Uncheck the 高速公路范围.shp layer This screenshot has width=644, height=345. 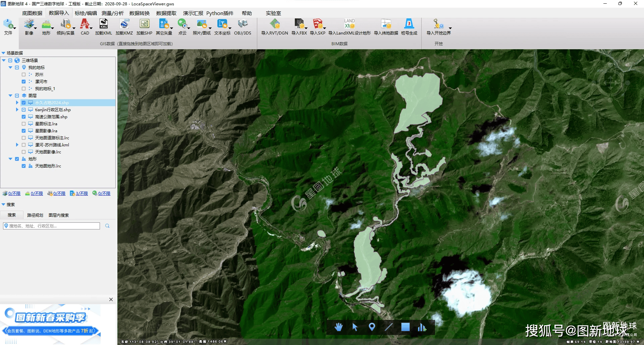click(24, 117)
